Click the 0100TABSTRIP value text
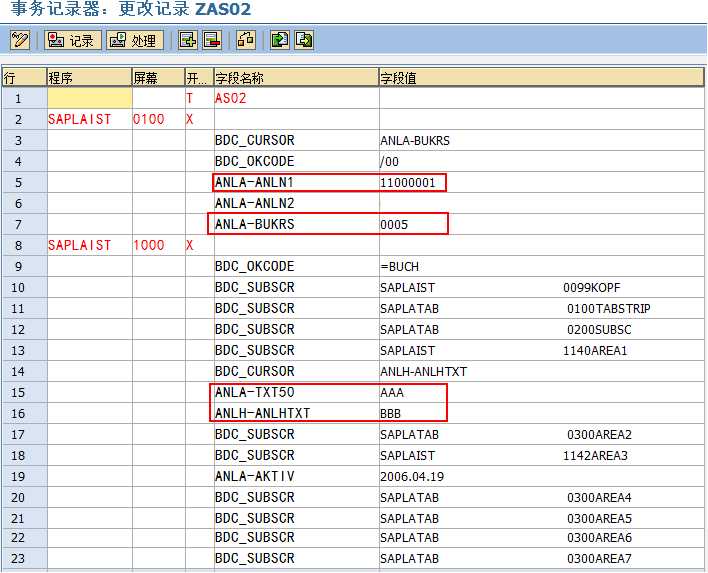This screenshot has width=708, height=573. pos(609,309)
